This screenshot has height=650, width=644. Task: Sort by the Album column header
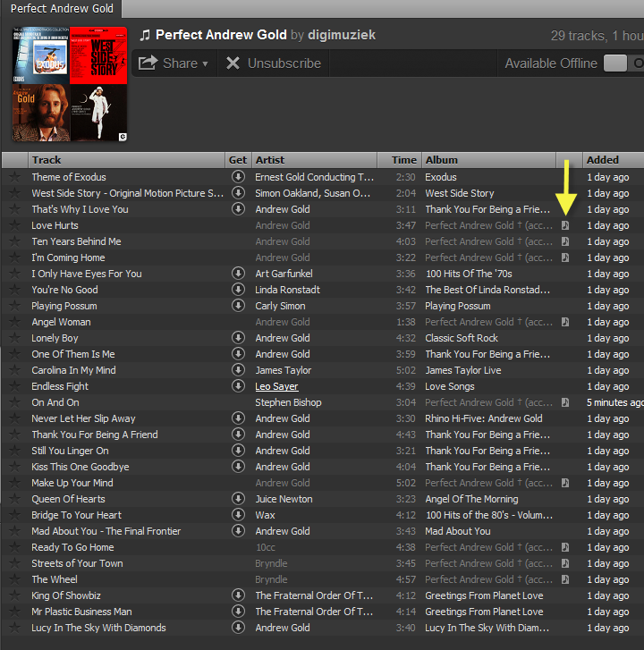coord(489,160)
